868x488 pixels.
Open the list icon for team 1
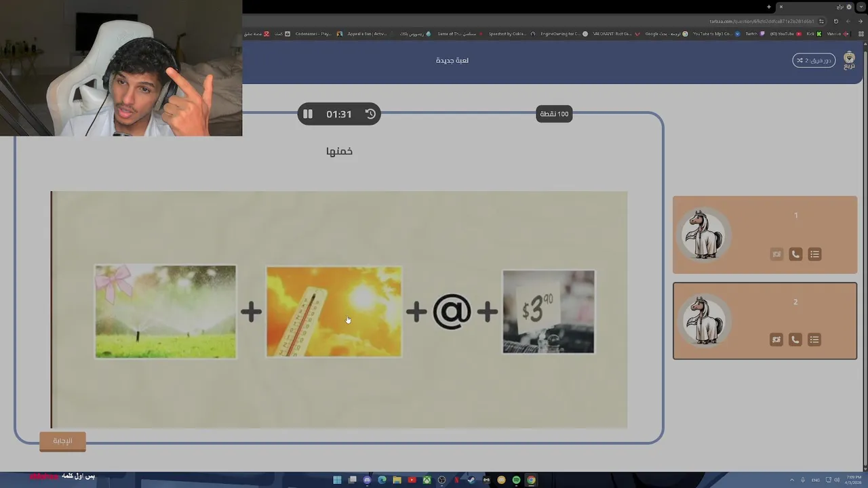coord(814,254)
